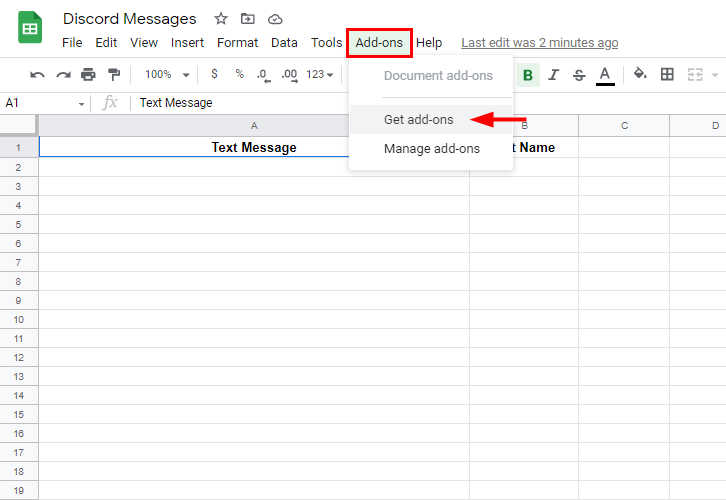Open the Help menu
726x500 pixels.
pyautogui.click(x=429, y=43)
